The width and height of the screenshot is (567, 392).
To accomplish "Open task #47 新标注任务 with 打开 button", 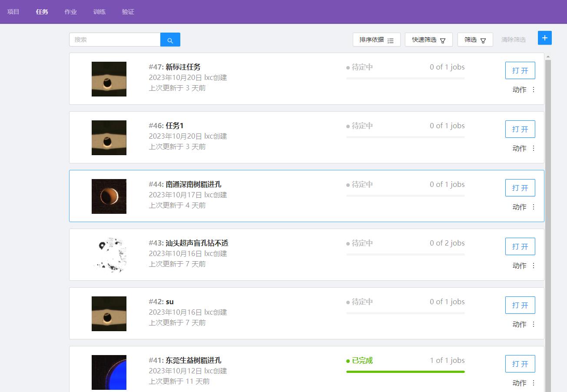I will (520, 70).
